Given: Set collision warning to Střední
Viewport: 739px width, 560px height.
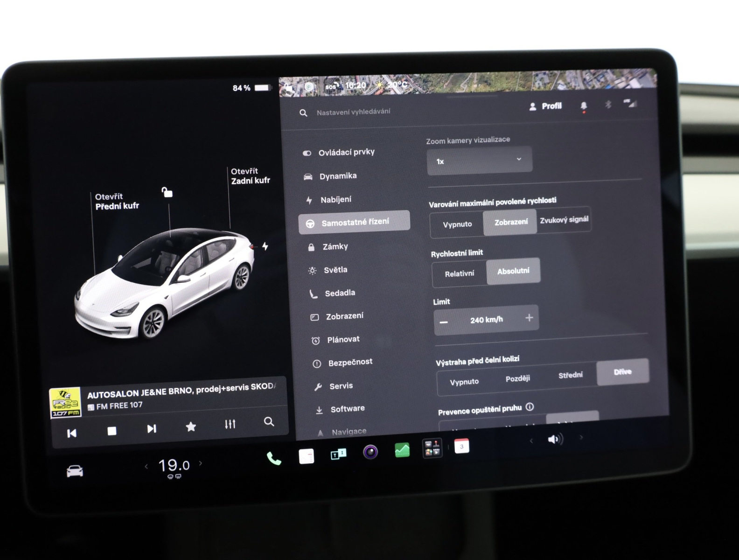Looking at the screenshot, I should tap(571, 375).
